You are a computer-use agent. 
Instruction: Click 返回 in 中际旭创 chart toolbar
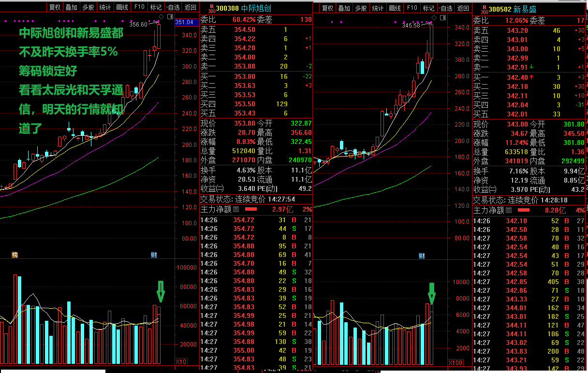[191, 7]
